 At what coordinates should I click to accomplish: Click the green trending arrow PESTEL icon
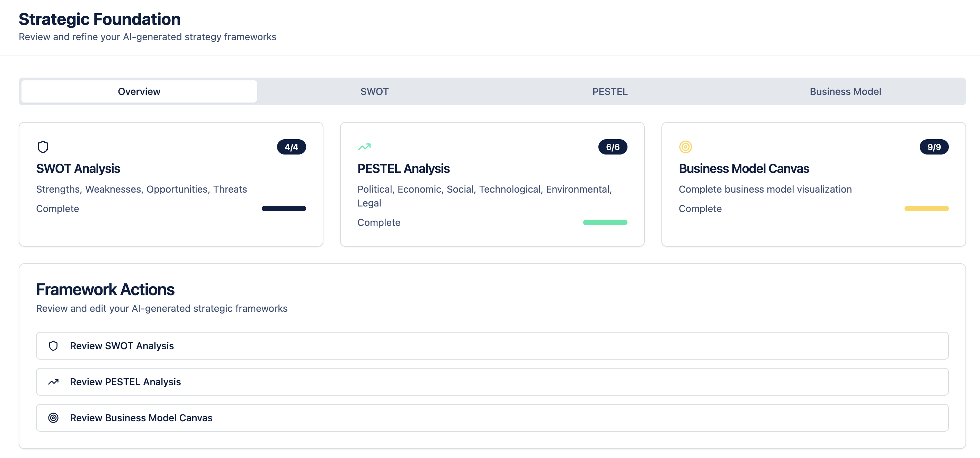click(x=364, y=147)
